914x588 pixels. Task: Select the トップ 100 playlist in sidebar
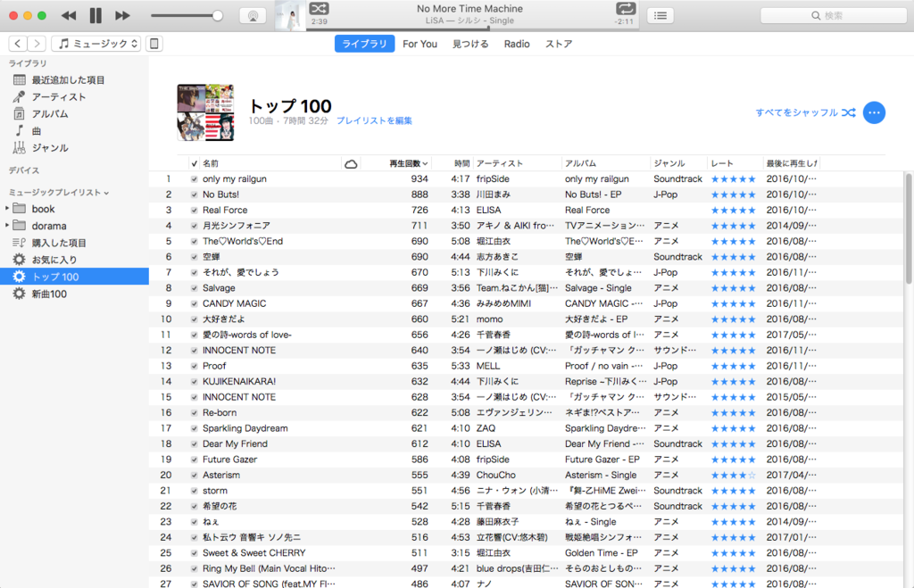click(74, 277)
